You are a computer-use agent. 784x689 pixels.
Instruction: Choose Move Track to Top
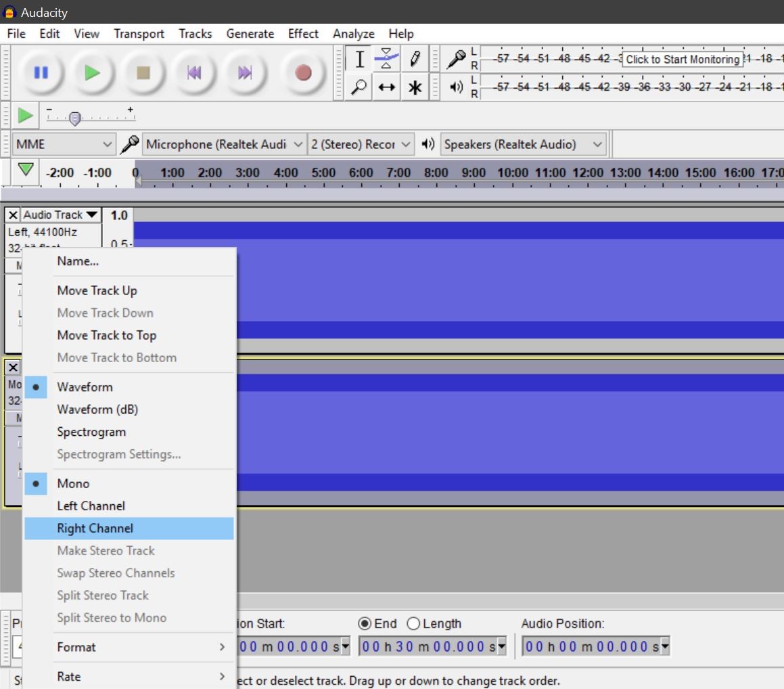tap(106, 335)
